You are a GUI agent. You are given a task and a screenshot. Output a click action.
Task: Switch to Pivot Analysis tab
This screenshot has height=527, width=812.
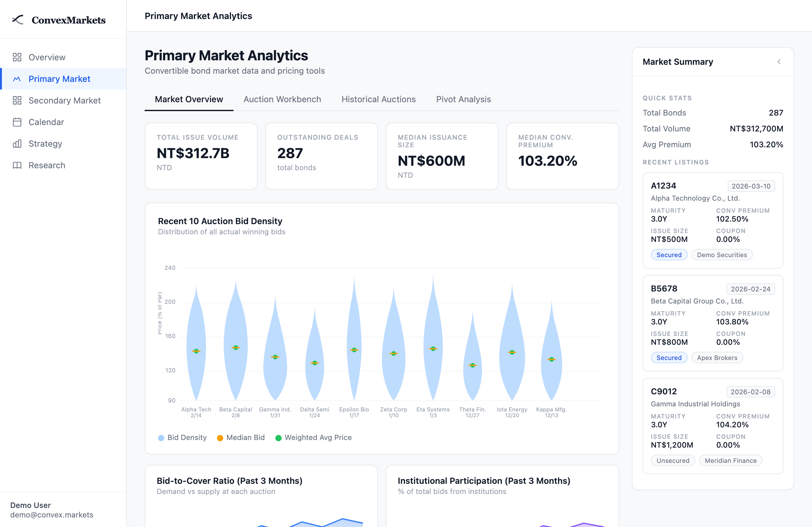pyautogui.click(x=463, y=99)
